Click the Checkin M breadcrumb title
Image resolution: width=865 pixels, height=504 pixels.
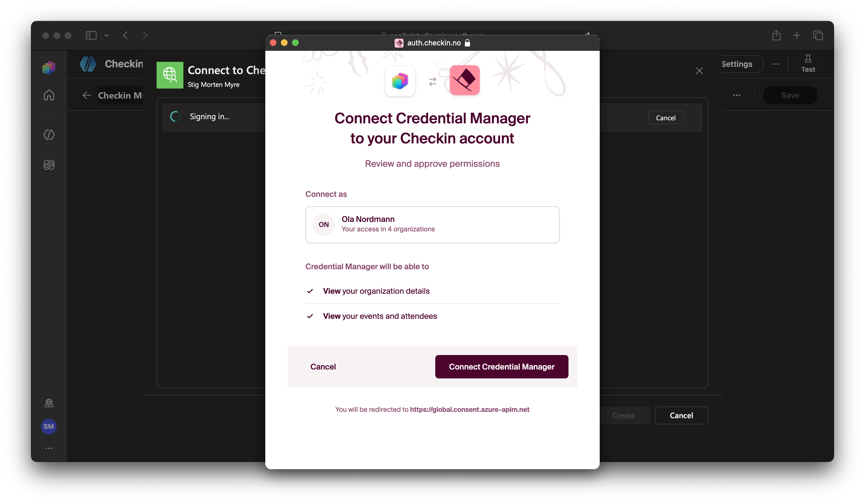point(120,96)
